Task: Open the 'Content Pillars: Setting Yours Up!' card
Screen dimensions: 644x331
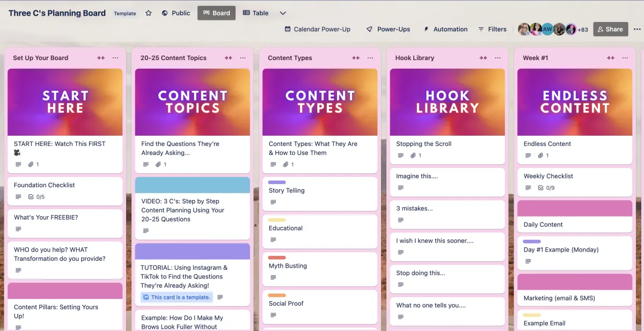Action: click(65, 307)
